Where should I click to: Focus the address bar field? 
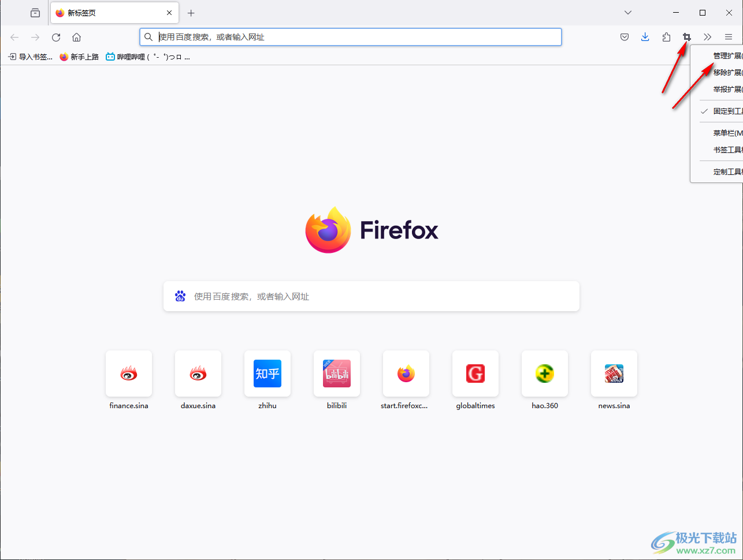tap(351, 37)
